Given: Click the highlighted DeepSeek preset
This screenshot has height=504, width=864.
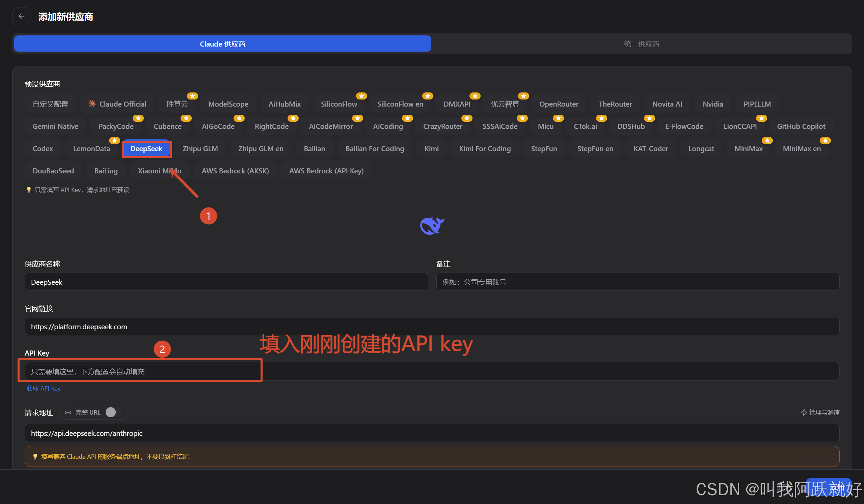Looking at the screenshot, I should [x=146, y=148].
